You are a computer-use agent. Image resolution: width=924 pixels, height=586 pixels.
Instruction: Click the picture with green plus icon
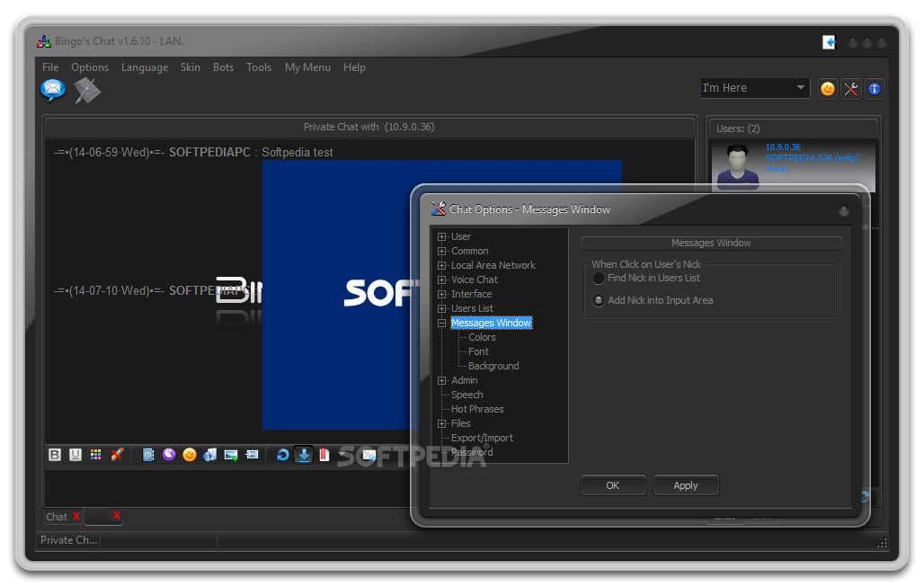pos(231,455)
